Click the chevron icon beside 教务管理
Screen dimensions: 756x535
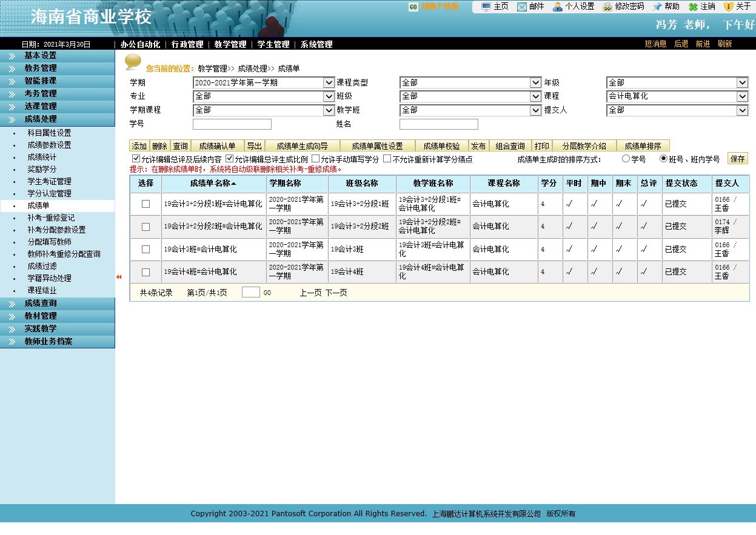tap(12, 68)
